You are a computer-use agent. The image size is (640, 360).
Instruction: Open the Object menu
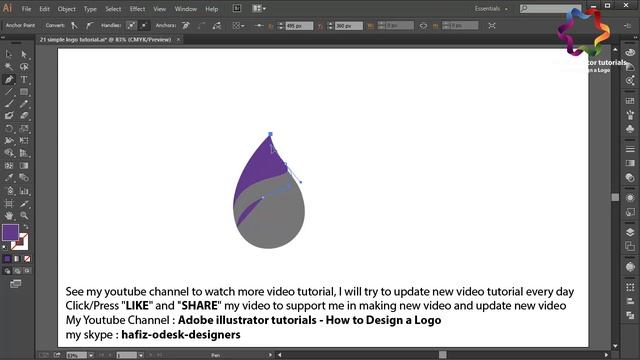67,9
